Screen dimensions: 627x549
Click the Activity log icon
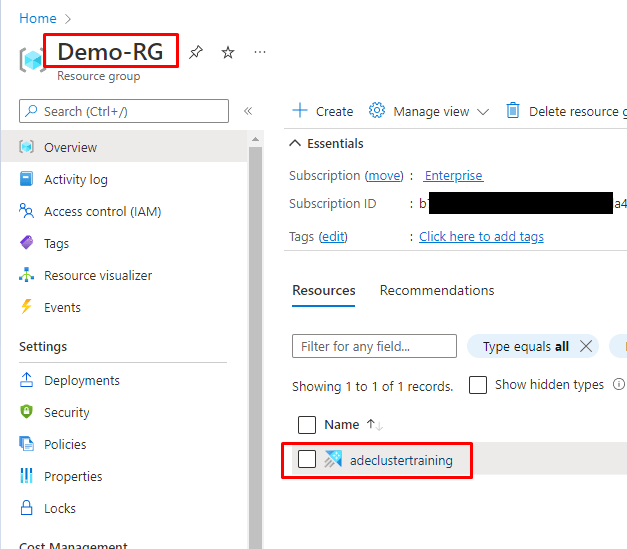click(26, 179)
